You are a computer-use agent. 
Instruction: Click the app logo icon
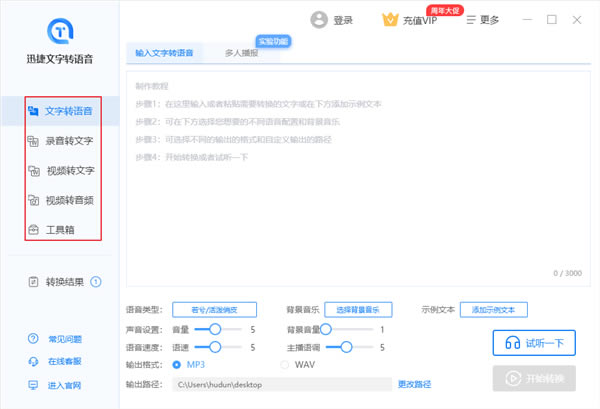tap(60, 31)
